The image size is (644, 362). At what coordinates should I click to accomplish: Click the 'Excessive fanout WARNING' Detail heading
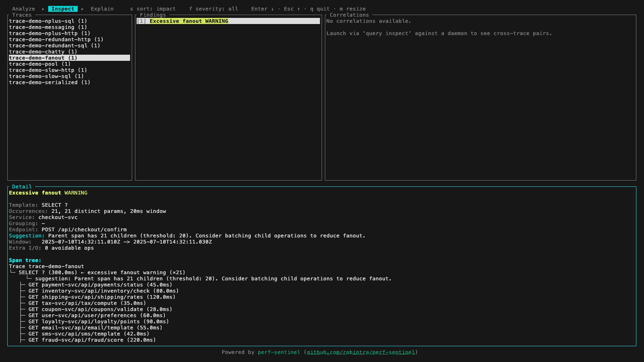[x=48, y=193]
